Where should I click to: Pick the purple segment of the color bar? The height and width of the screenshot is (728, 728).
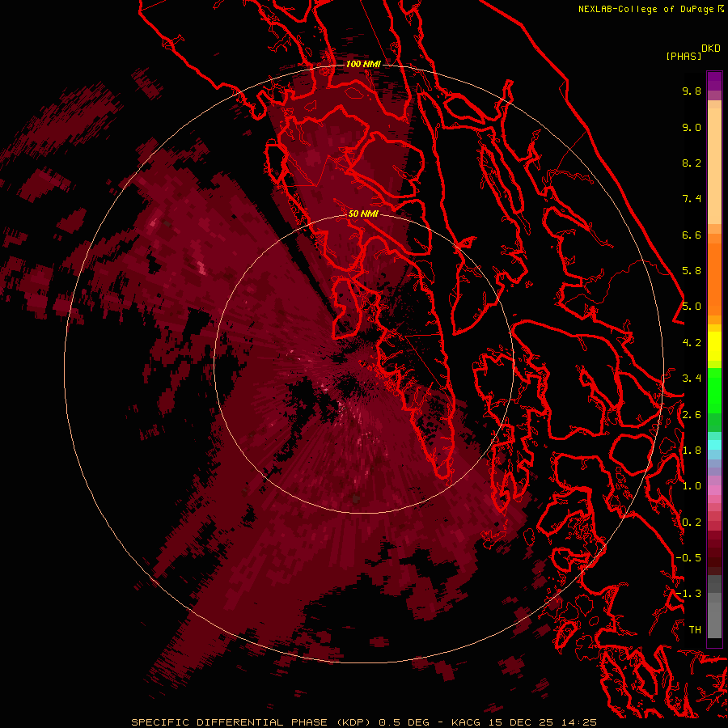714,82
